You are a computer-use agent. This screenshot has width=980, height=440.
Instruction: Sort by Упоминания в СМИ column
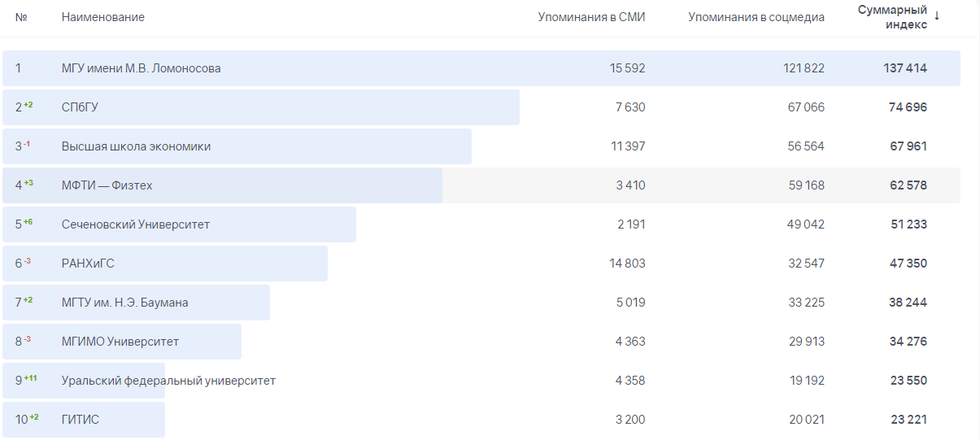click(591, 17)
